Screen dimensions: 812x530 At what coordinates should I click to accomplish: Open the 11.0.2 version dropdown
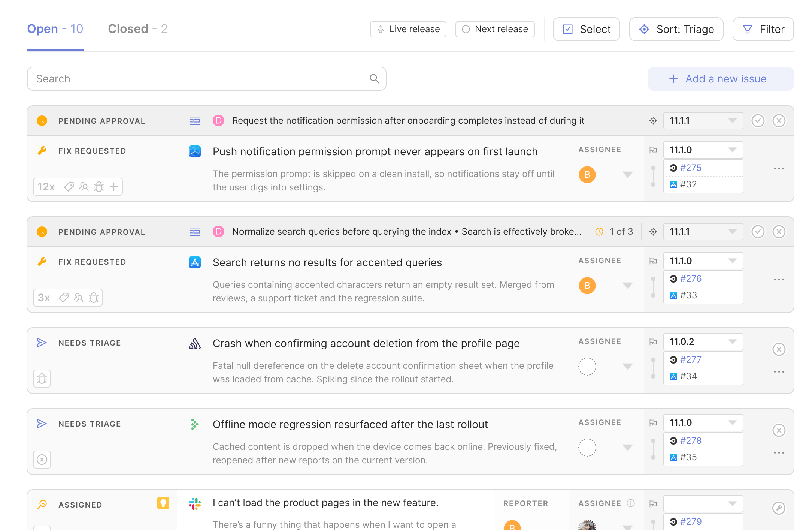703,342
